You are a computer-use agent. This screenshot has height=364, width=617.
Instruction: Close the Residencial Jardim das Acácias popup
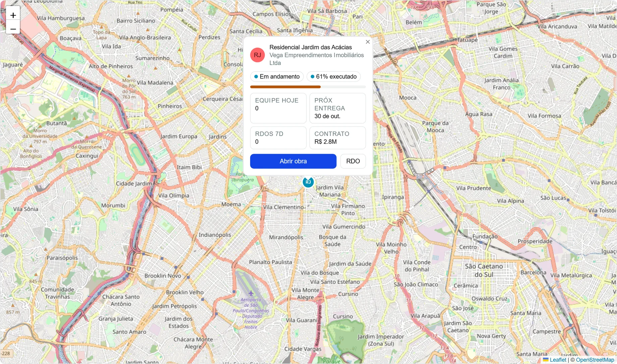coord(368,42)
